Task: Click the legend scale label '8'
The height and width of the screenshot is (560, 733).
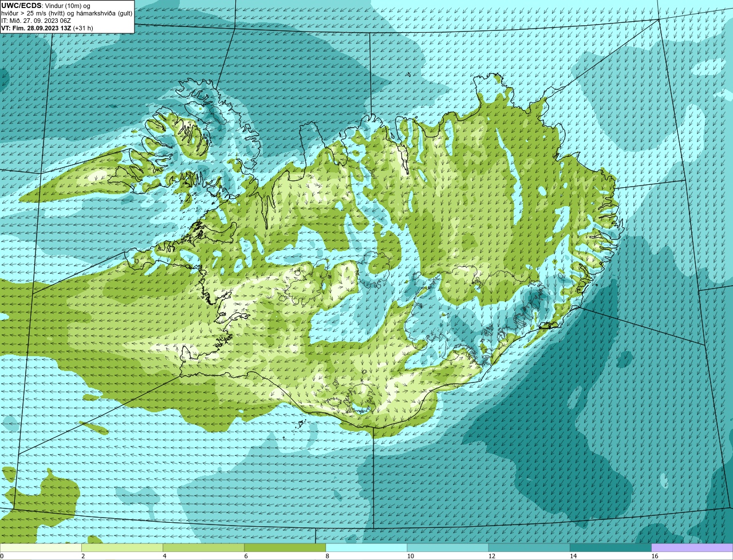Action: click(327, 556)
